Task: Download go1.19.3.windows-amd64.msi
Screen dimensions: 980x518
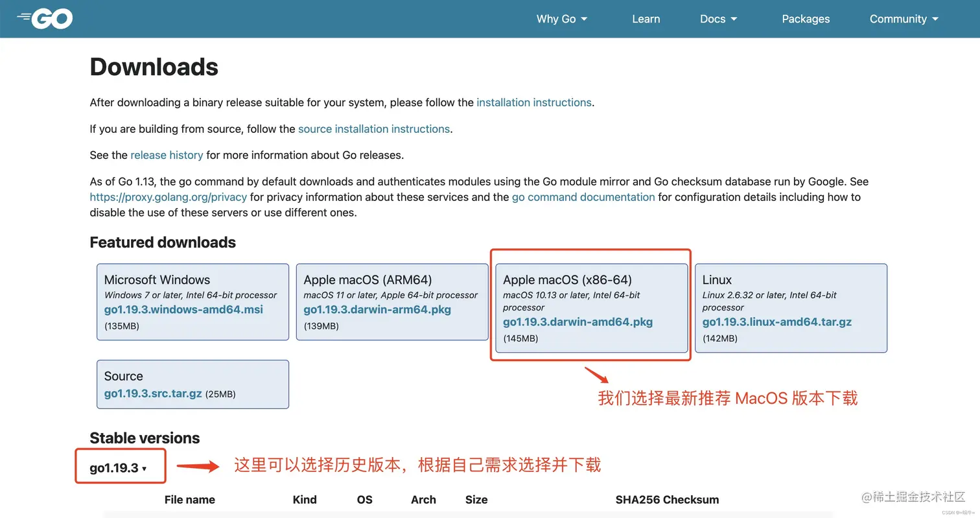Action: pos(183,309)
